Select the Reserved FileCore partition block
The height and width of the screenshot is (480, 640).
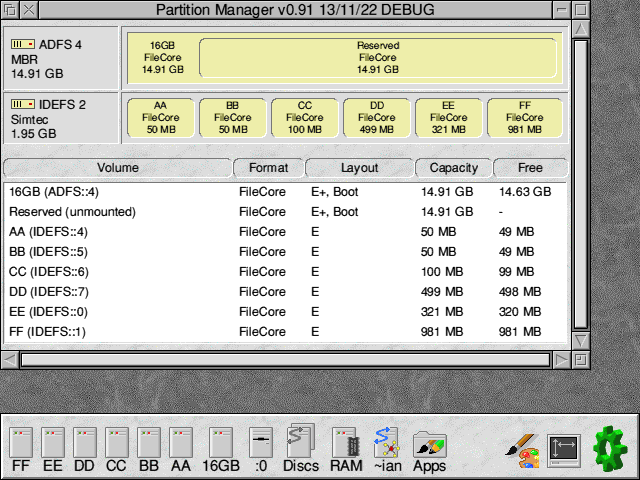378,58
